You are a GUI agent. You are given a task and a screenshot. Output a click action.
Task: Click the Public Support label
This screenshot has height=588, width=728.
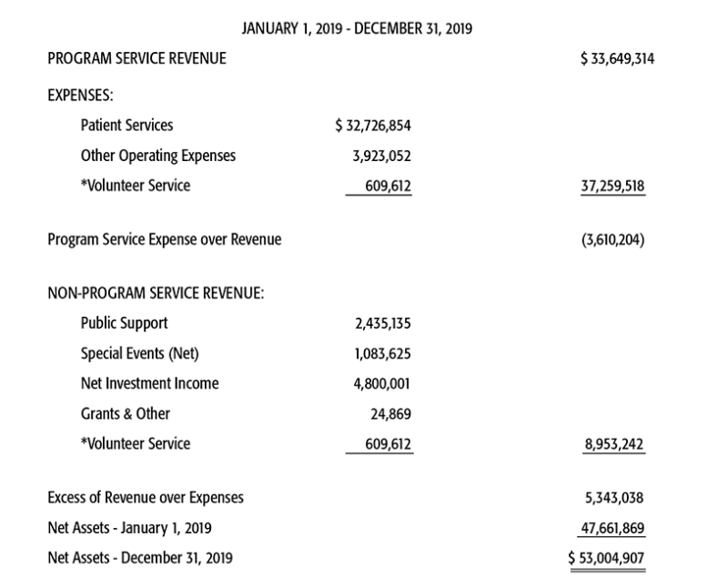click(124, 324)
